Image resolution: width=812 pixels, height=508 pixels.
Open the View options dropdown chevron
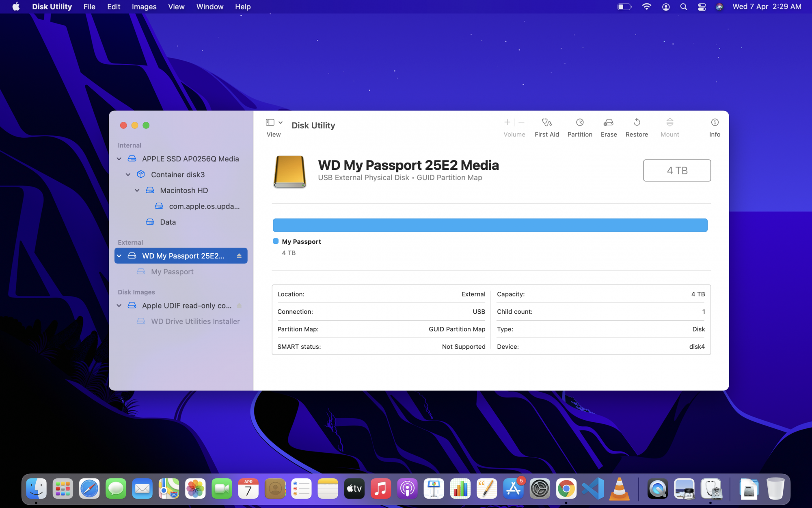[x=281, y=122]
